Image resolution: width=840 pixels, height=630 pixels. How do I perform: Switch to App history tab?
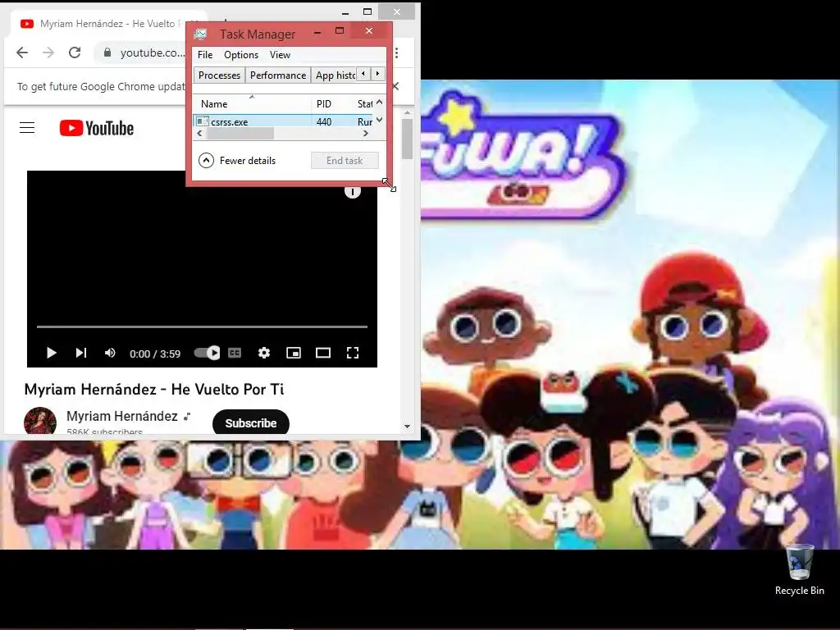pyautogui.click(x=335, y=75)
